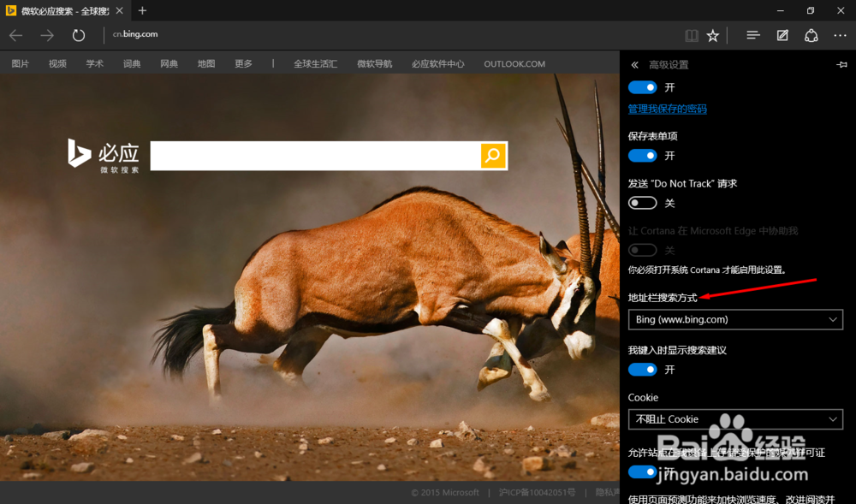The width and height of the screenshot is (856, 504).
Task: Open Reading view book icon
Action: click(x=691, y=35)
